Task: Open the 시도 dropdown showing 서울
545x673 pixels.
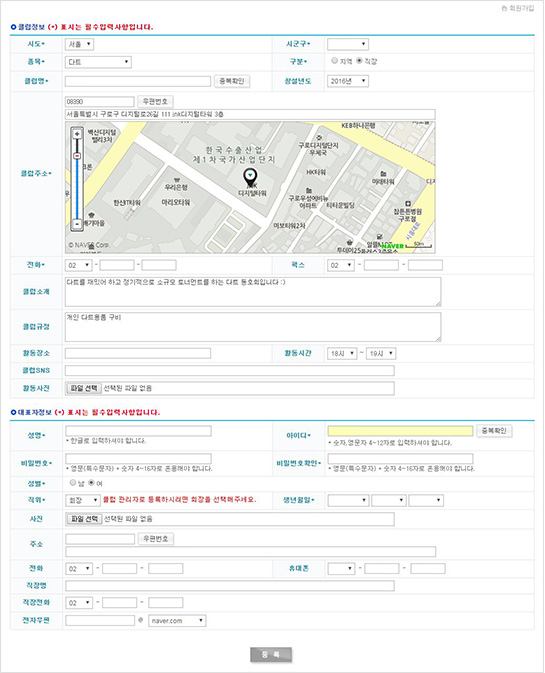Action: tap(79, 44)
